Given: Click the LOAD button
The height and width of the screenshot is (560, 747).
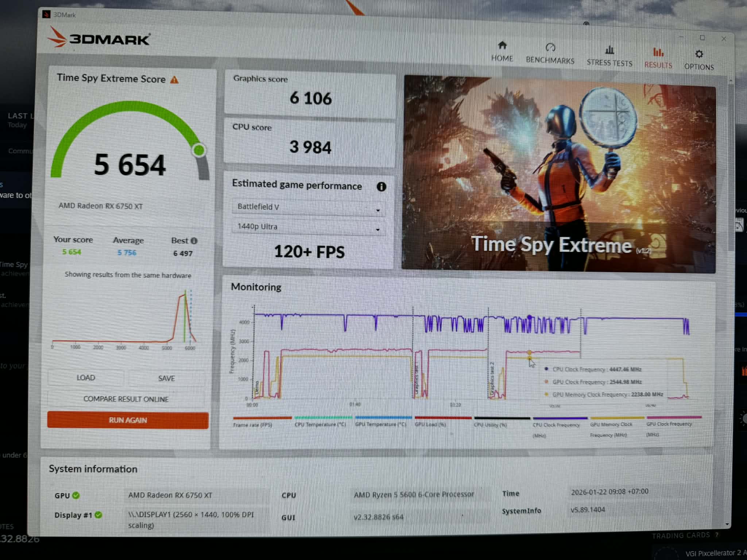Looking at the screenshot, I should (x=86, y=378).
